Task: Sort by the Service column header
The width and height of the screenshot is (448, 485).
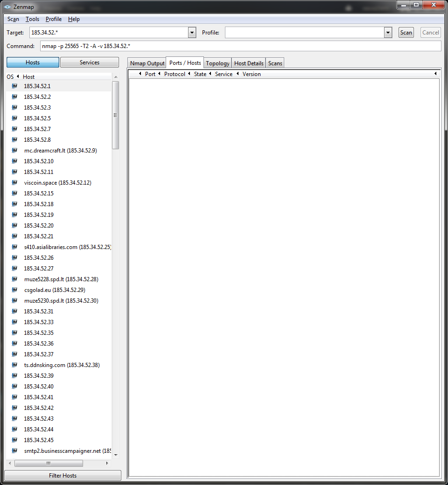Action: (x=224, y=74)
